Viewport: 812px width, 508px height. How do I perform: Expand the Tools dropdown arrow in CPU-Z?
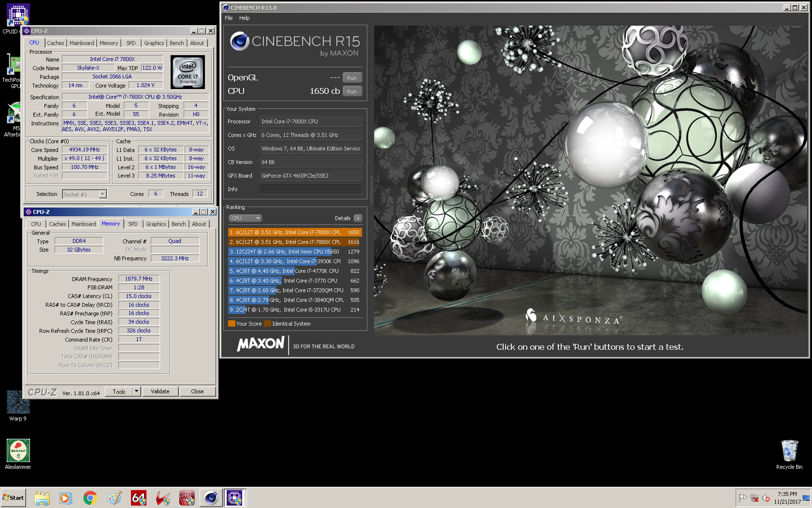pos(136,391)
